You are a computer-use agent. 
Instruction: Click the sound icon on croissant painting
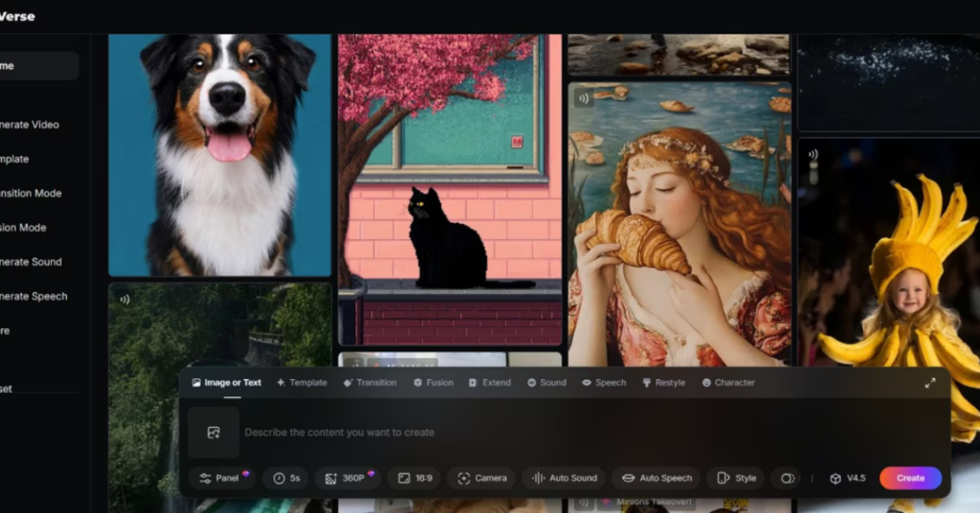point(583,98)
